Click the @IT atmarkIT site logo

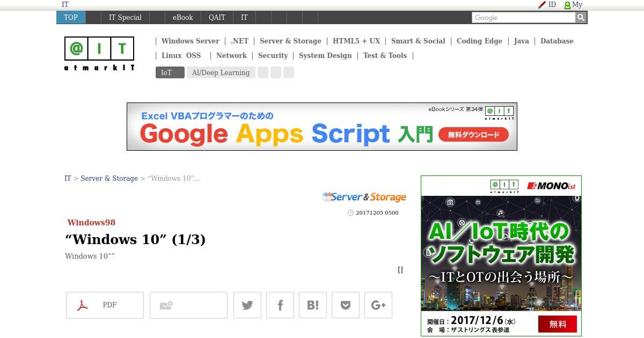click(x=99, y=54)
